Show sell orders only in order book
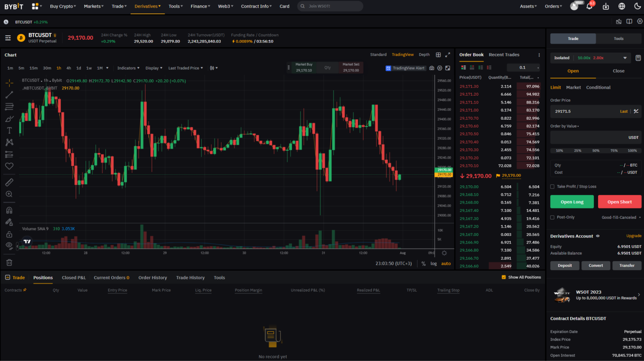 (489, 67)
